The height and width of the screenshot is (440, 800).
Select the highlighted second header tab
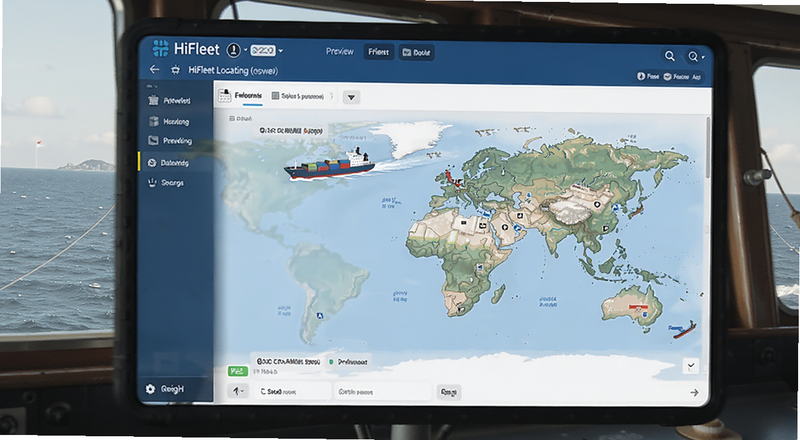(379, 52)
